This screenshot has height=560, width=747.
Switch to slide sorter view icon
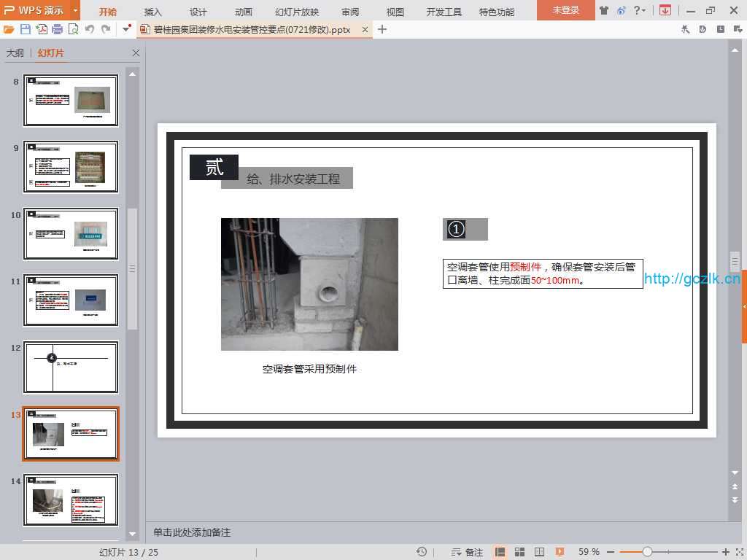520,552
